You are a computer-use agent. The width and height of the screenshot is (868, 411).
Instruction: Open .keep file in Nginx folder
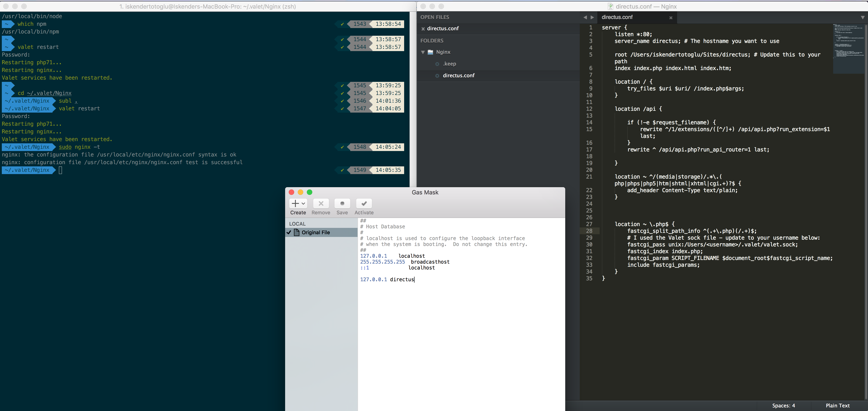449,64
